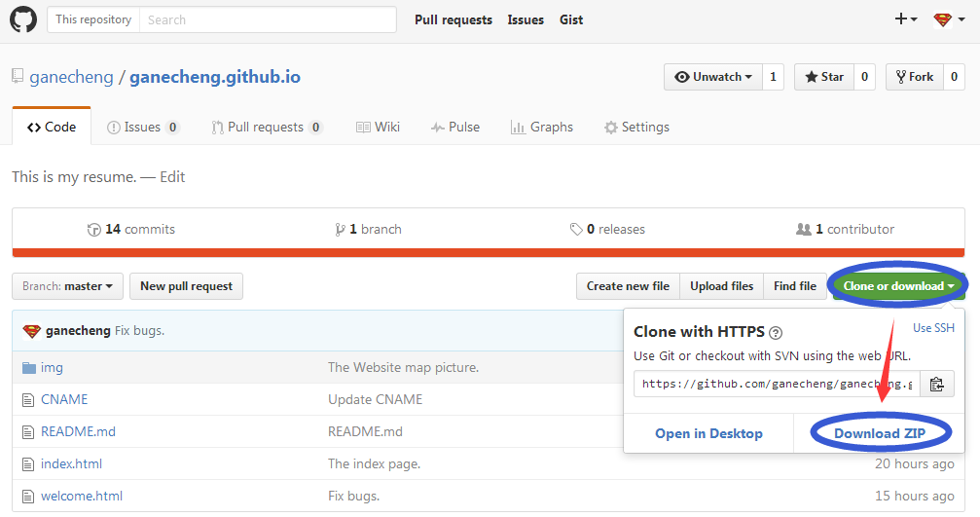Open welcome.html file

pyautogui.click(x=82, y=496)
